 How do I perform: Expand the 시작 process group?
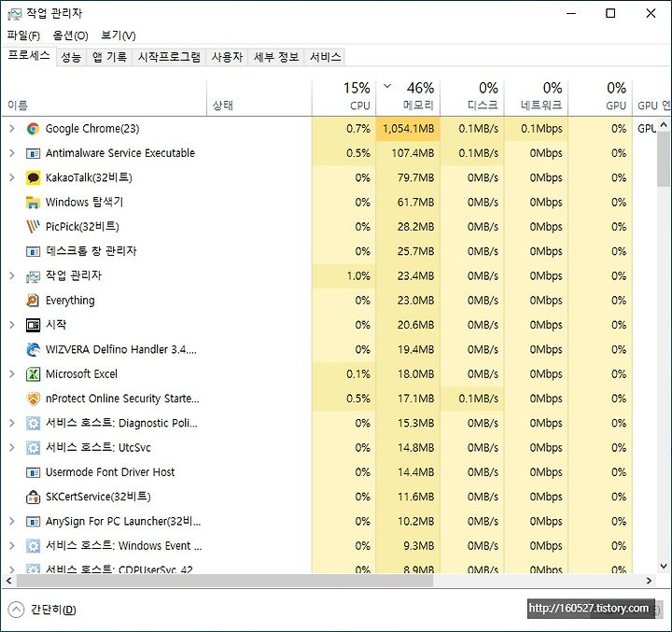click(x=12, y=325)
